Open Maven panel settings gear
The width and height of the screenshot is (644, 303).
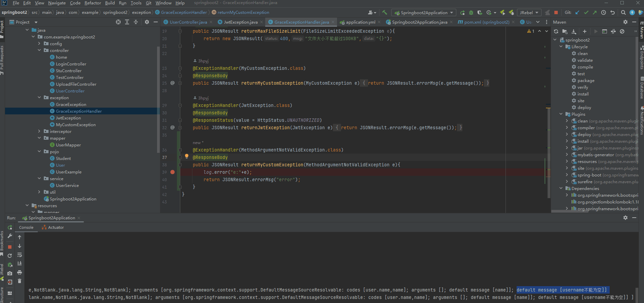point(625,22)
